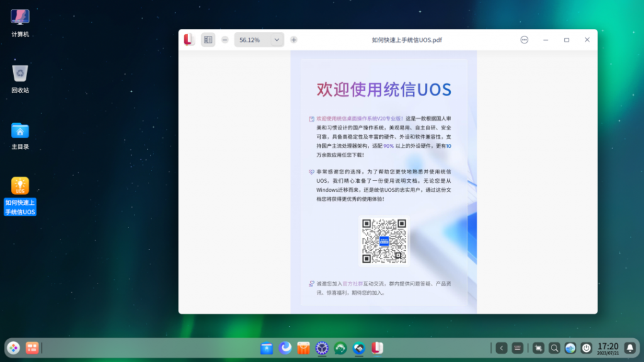
Task: Collapse the system tray arrow
Action: click(501, 348)
